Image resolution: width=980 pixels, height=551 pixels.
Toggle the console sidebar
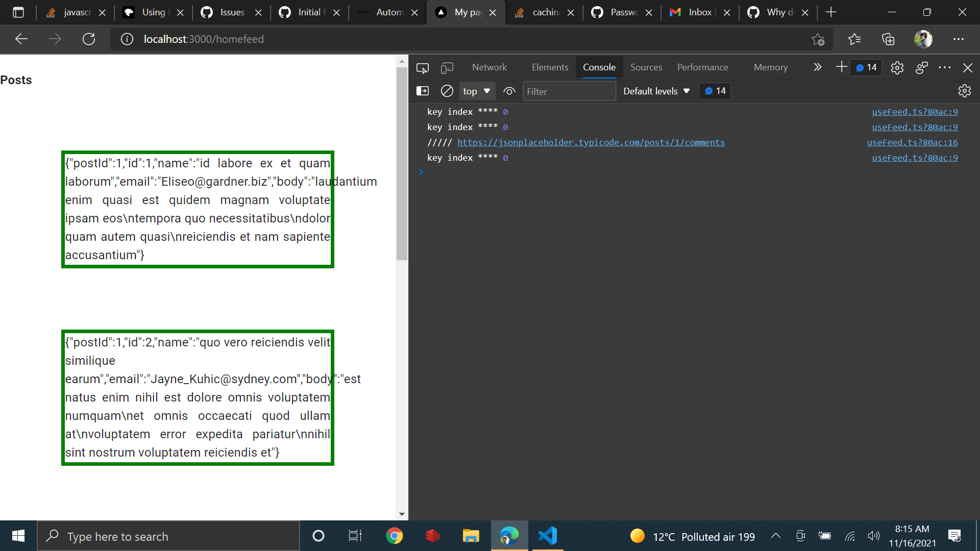pos(423,91)
